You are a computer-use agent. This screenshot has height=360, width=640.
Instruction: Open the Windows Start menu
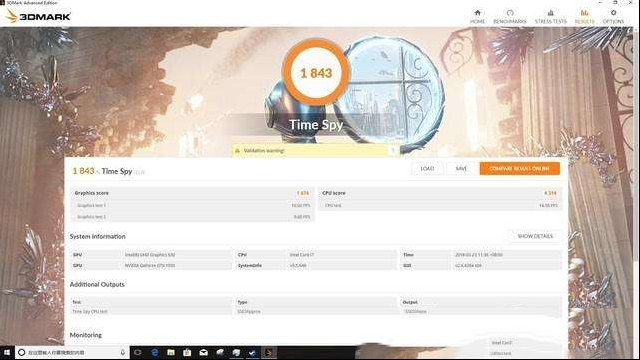[x=7, y=352]
